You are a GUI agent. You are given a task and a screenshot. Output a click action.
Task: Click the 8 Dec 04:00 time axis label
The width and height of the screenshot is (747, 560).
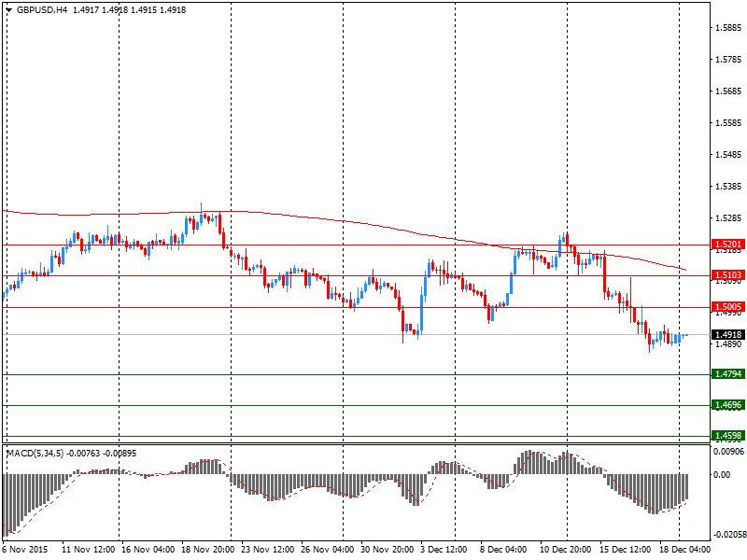pyautogui.click(x=503, y=550)
